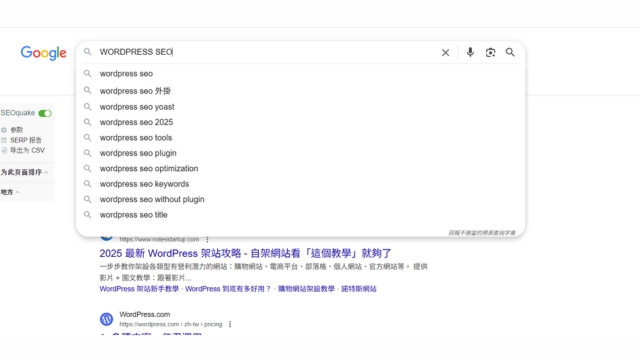Click the report inappropriate predictions link

[482, 233]
